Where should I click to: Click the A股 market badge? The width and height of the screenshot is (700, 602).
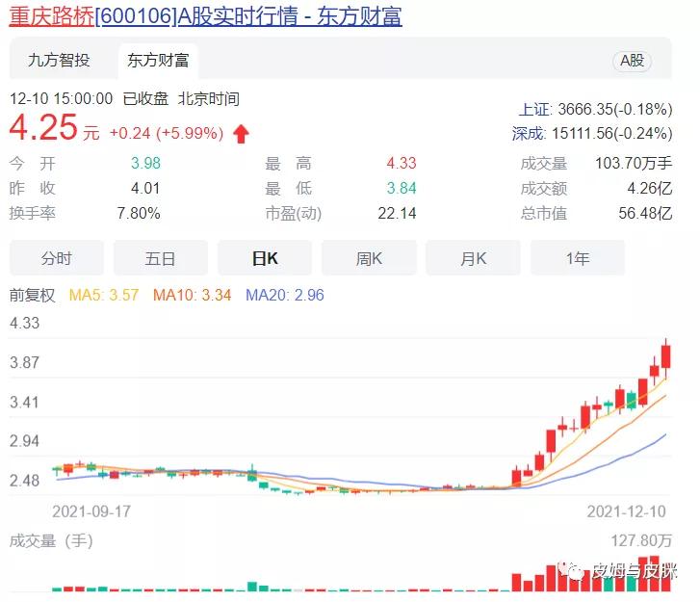(x=633, y=61)
